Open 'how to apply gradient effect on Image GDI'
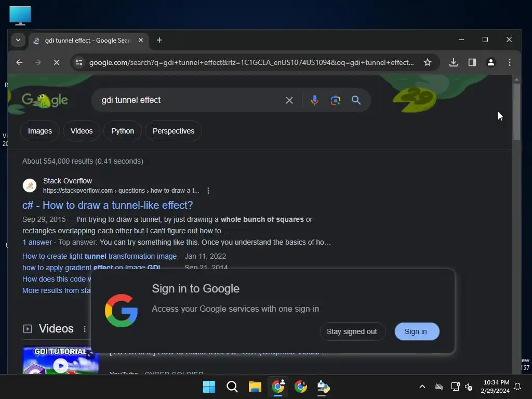 (x=91, y=268)
